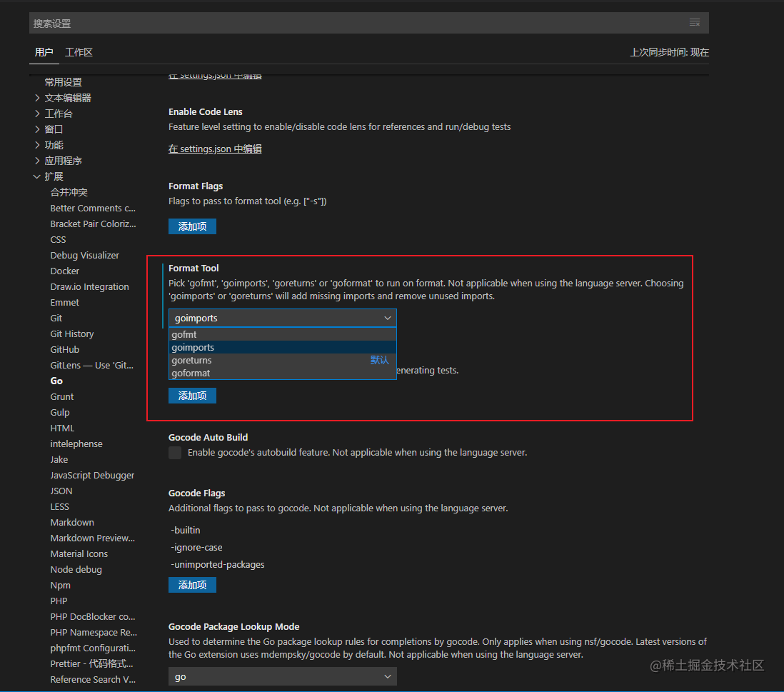Click the 用户 settings tab
The width and height of the screenshot is (784, 692).
tap(44, 51)
